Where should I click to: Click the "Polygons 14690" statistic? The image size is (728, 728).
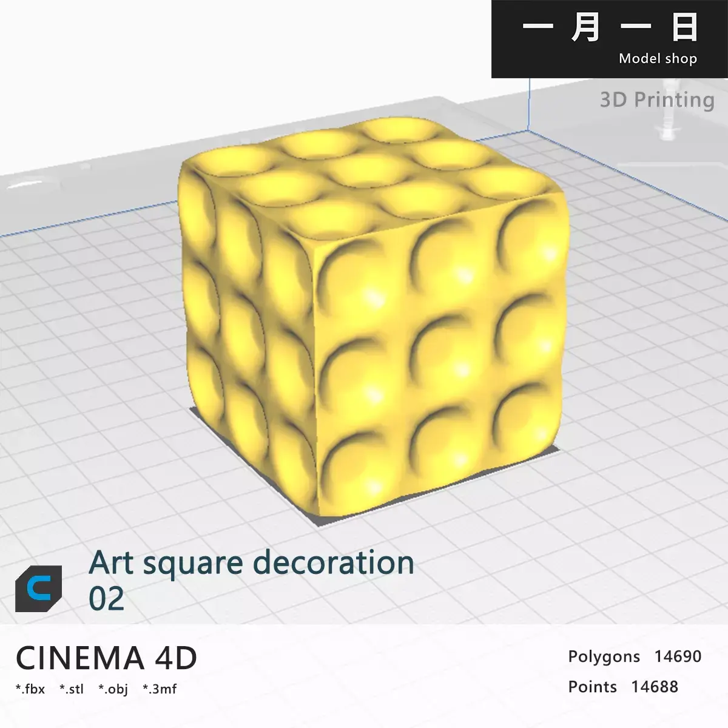[635, 656]
